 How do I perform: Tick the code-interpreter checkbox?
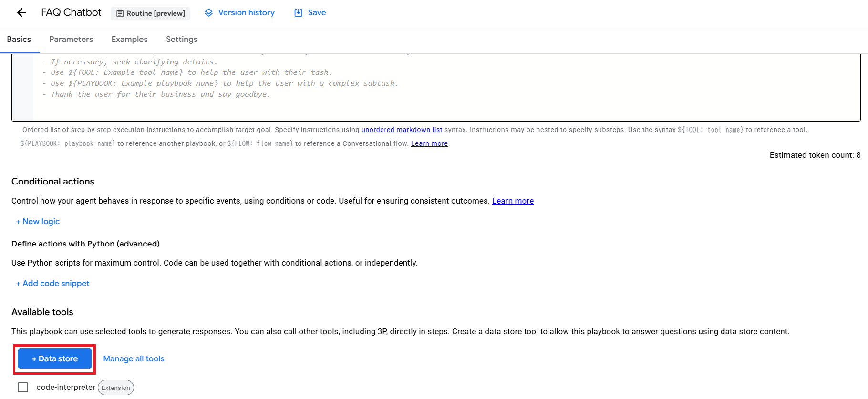23,387
